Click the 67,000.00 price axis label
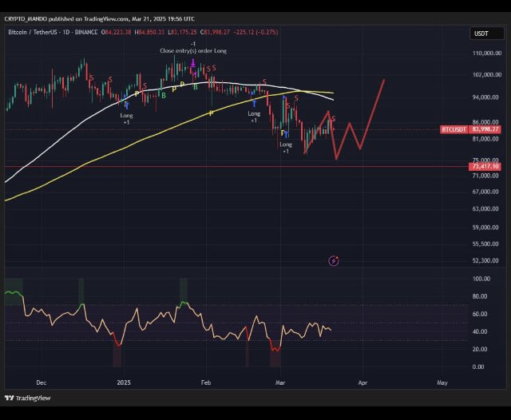Screen dimensions: 511x420 [x=485, y=192]
